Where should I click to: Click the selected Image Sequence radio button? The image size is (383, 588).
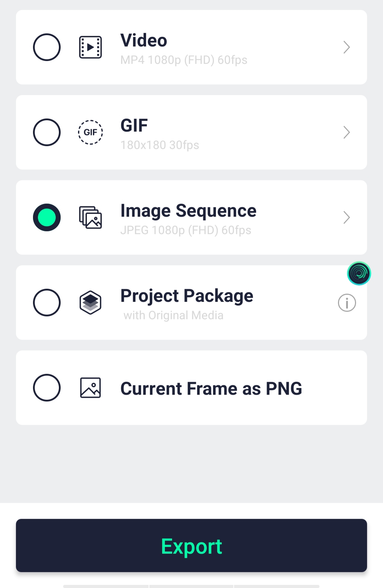[47, 217]
